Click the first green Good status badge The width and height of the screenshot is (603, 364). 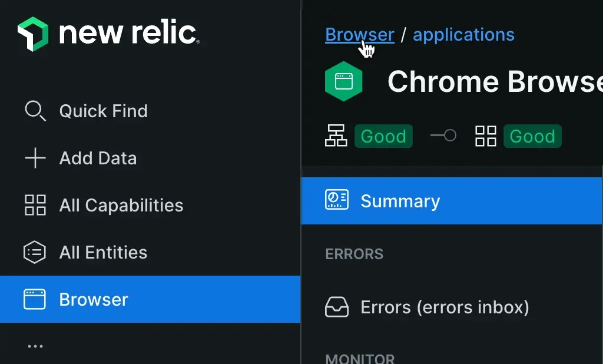pos(383,136)
